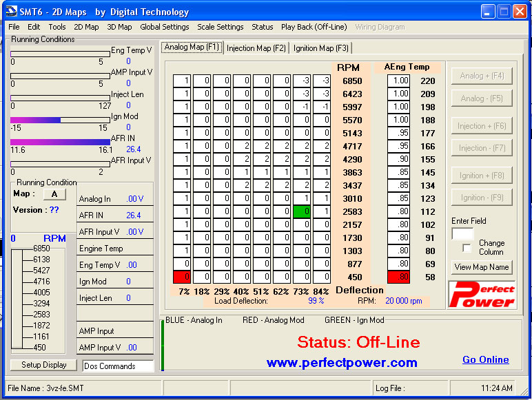Image resolution: width=532 pixels, height=400 pixels.
Task: Switch to Analog Map (F1) tab
Action: point(192,47)
